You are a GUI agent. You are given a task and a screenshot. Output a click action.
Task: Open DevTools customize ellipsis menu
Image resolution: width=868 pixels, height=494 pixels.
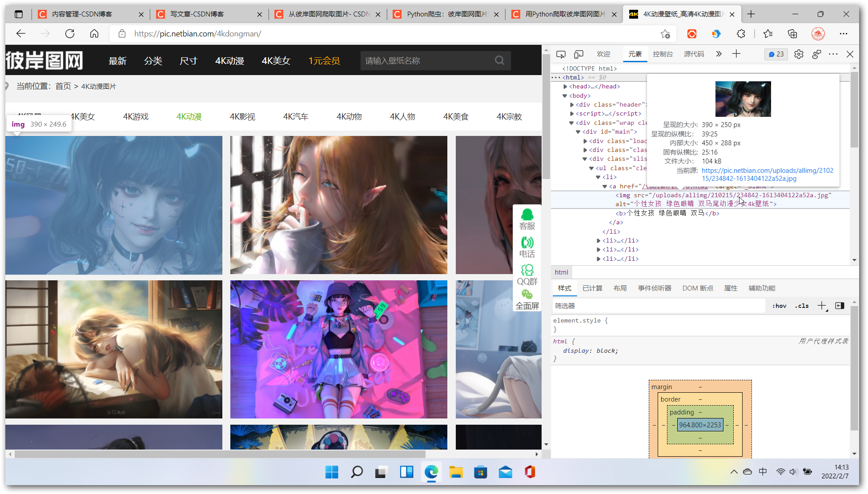(x=833, y=54)
